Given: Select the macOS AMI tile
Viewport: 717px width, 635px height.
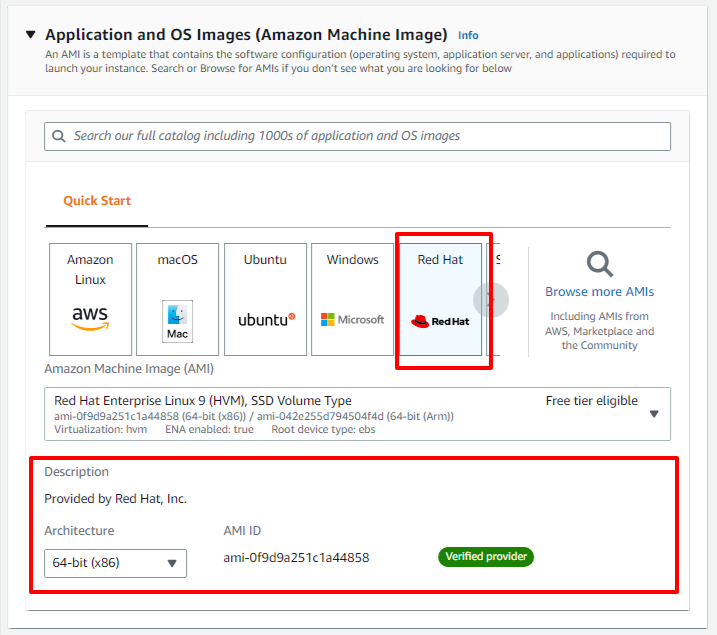Looking at the screenshot, I should (177, 299).
